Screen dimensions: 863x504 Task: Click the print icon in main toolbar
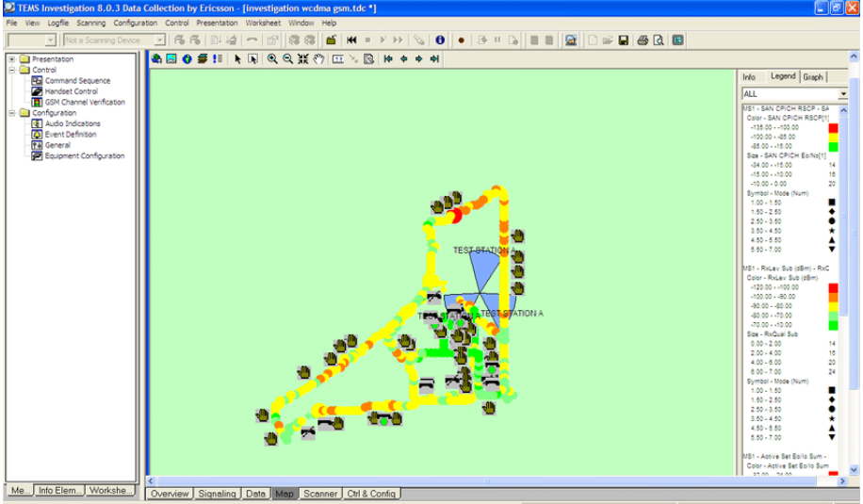click(643, 41)
